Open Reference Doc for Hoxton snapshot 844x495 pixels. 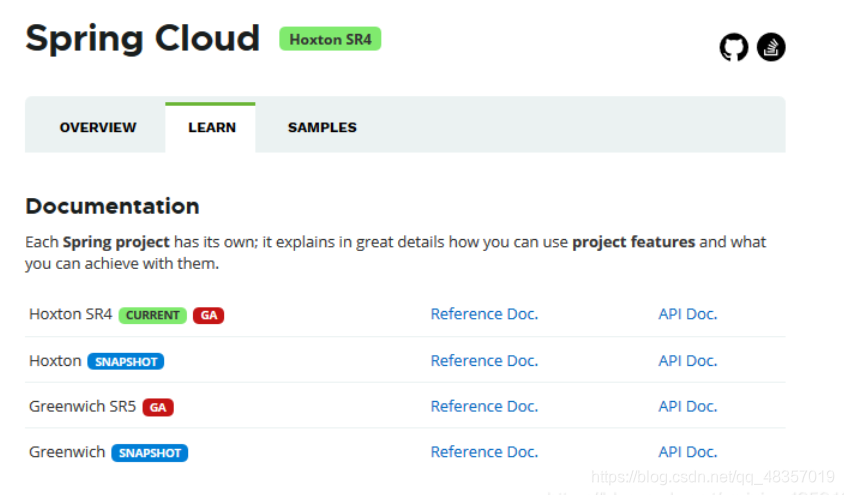(x=484, y=360)
